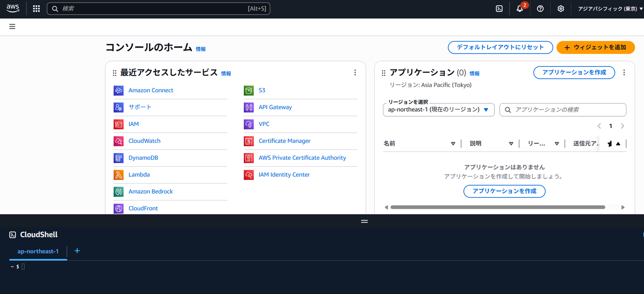
Task: Open the アジアパシフィック (東京) region dropdown
Action: click(610, 9)
